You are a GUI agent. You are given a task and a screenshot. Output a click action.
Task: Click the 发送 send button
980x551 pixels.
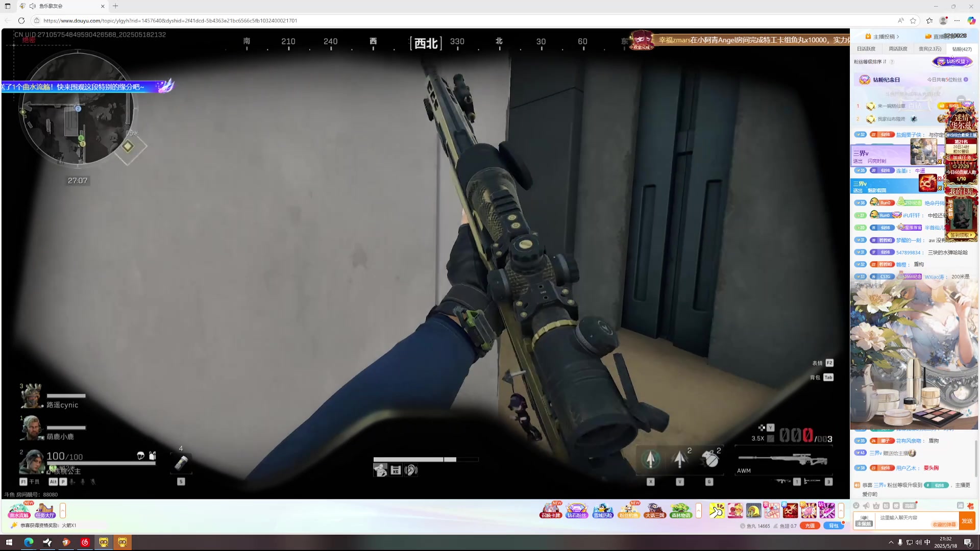click(x=967, y=521)
